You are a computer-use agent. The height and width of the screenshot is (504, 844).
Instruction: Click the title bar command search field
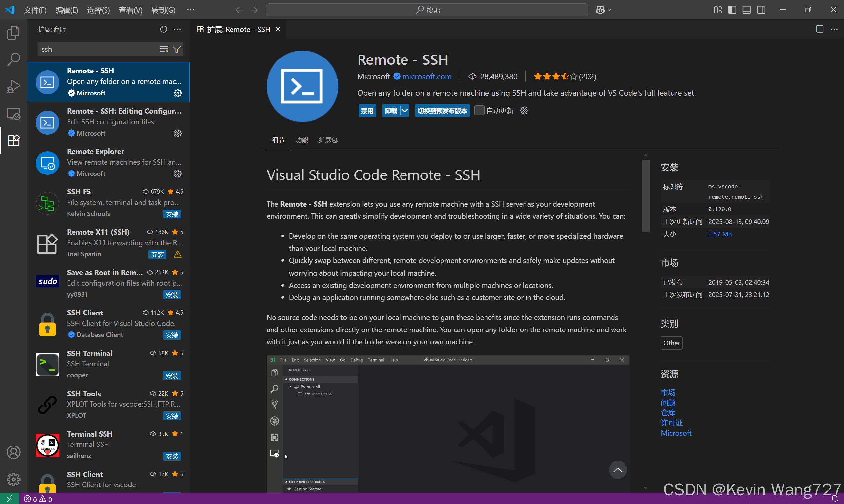click(x=427, y=10)
